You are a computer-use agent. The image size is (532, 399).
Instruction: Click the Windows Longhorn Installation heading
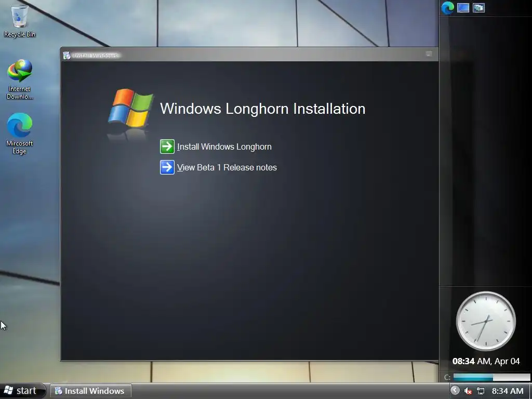coord(262,109)
